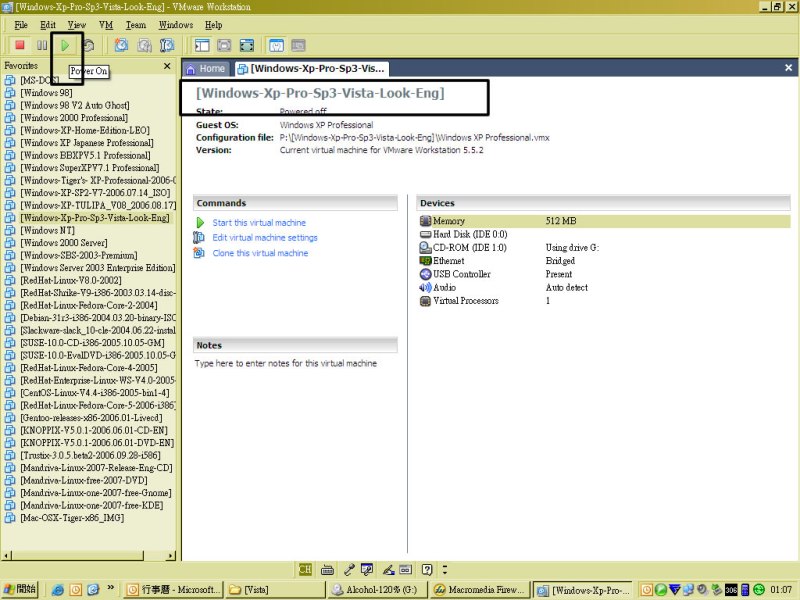This screenshot has width=800, height=600.
Task: Click the Revert to Snapshot toolbar icon
Action: [x=144, y=45]
